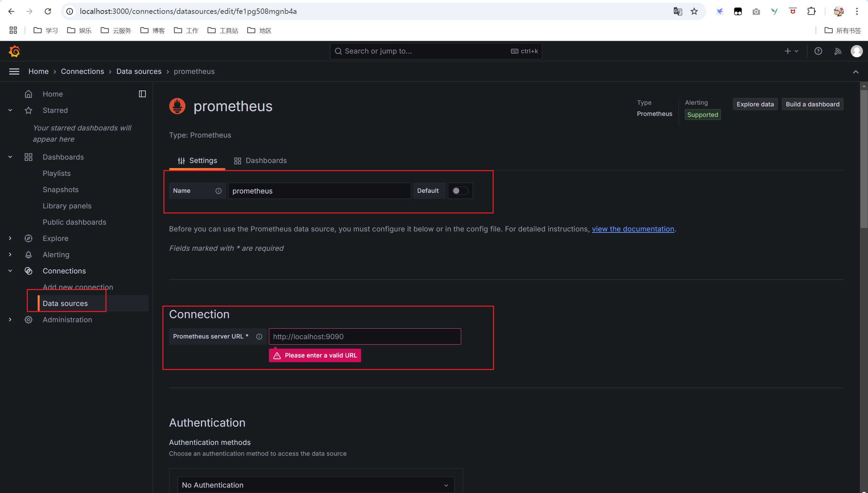This screenshot has height=493, width=868.
Task: Select Data sources in the sidebar menu
Action: (x=65, y=303)
